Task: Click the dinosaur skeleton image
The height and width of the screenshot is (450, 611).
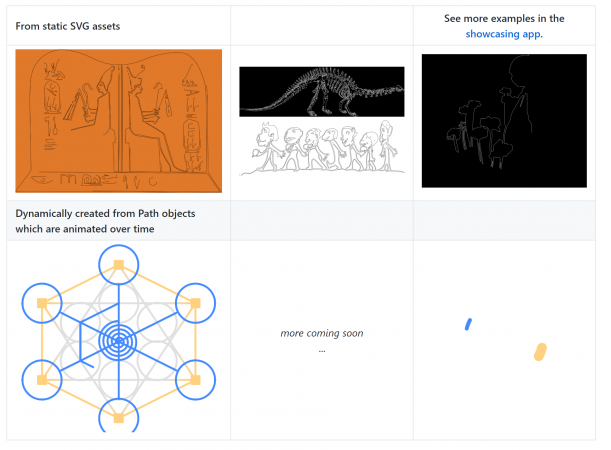Action: pyautogui.click(x=321, y=92)
